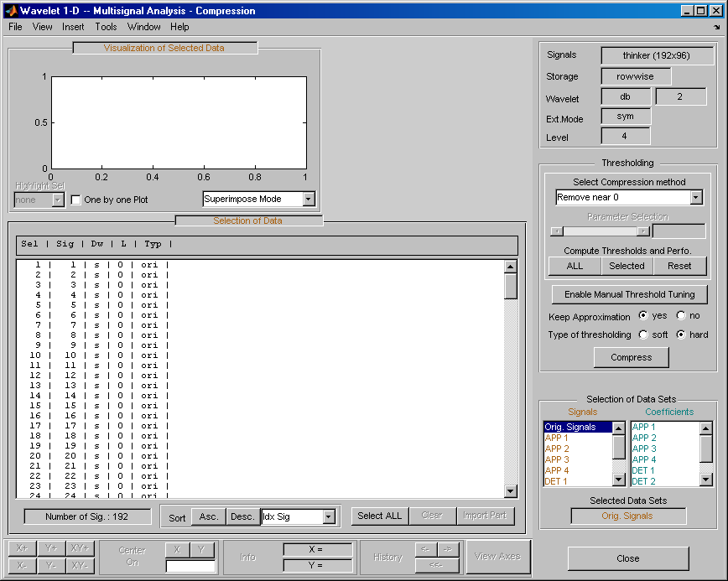
Task: Click up arrow of Coefficients list
Action: pyautogui.click(x=705, y=428)
